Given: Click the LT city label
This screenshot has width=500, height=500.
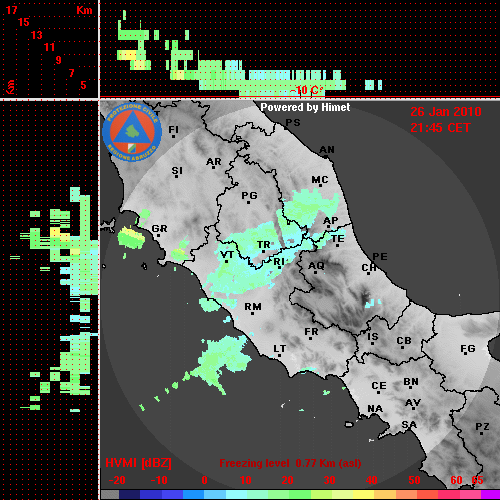Looking at the screenshot, I should point(280,349).
